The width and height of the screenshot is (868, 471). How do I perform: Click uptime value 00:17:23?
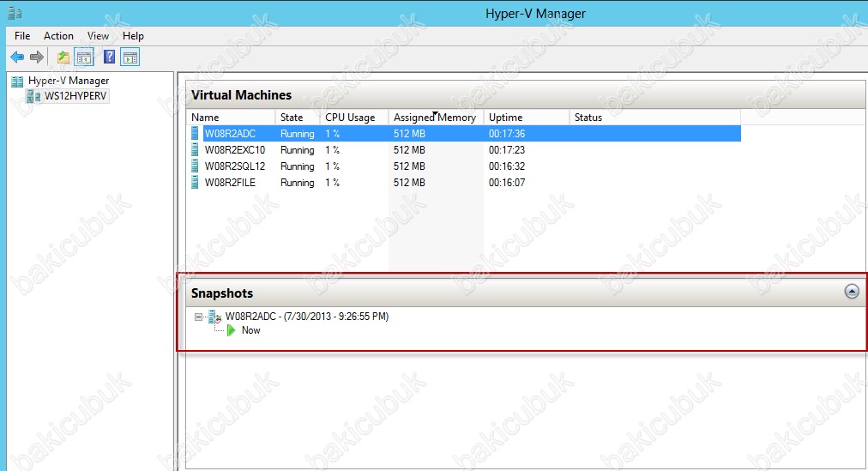pos(507,149)
